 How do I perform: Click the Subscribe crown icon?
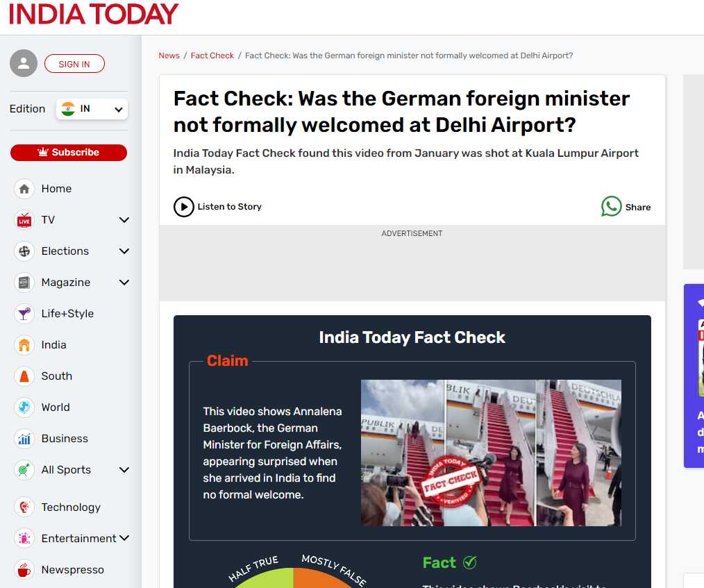[x=43, y=152]
